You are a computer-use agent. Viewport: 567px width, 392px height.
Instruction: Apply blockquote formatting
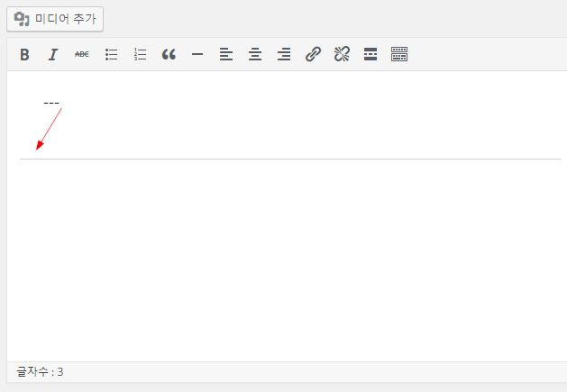169,55
